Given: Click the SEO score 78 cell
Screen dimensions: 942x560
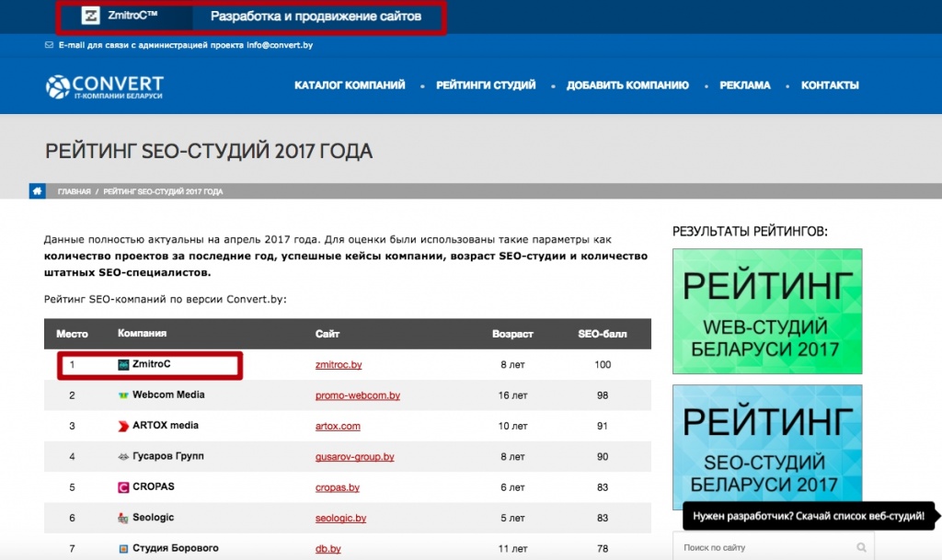Looking at the screenshot, I should click(x=603, y=548).
